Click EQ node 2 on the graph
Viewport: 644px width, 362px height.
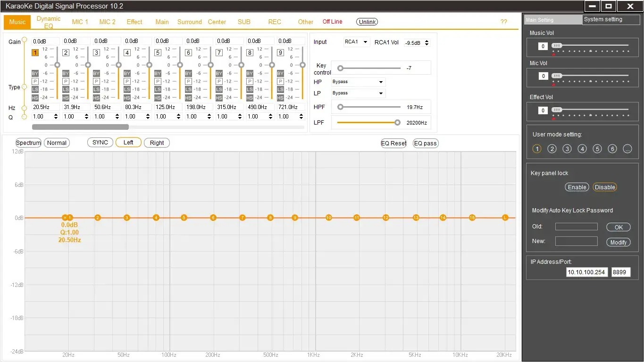coord(98,218)
